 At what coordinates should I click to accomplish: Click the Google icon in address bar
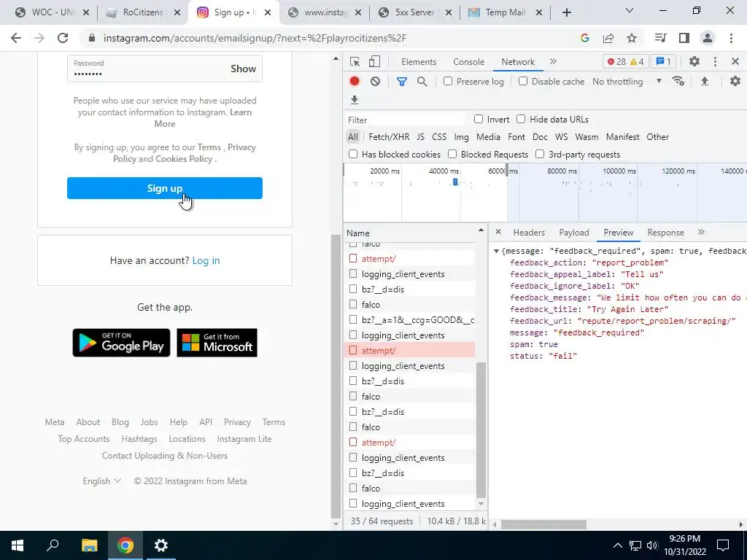tap(585, 38)
